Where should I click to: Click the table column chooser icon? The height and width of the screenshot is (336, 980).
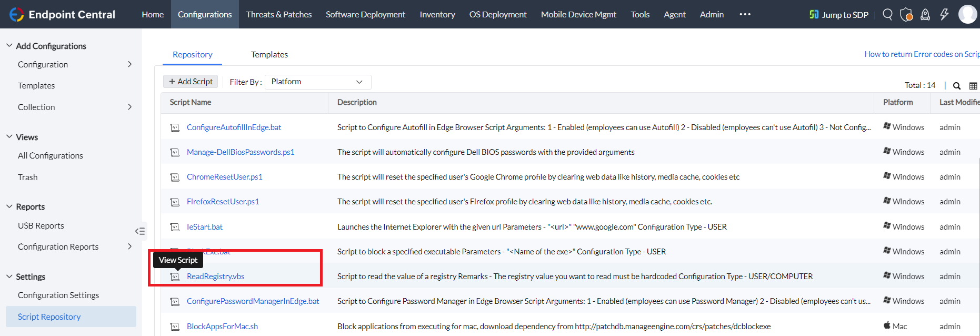point(973,86)
